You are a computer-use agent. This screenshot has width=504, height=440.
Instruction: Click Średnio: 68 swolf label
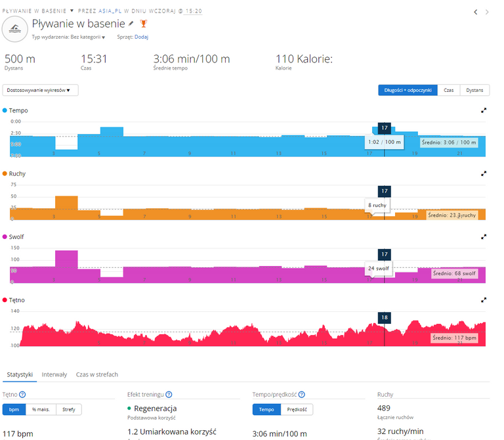[x=454, y=273]
